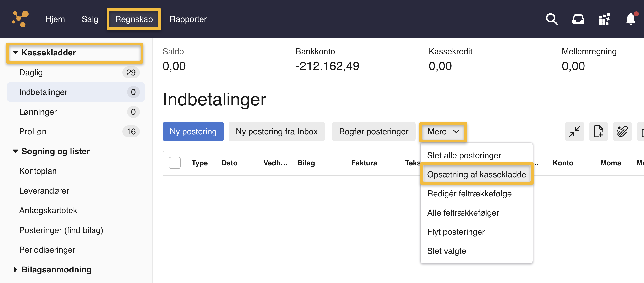Viewport: 644px width, 283px height.
Task: Choose Slet alle posteringer from menu
Action: point(464,155)
